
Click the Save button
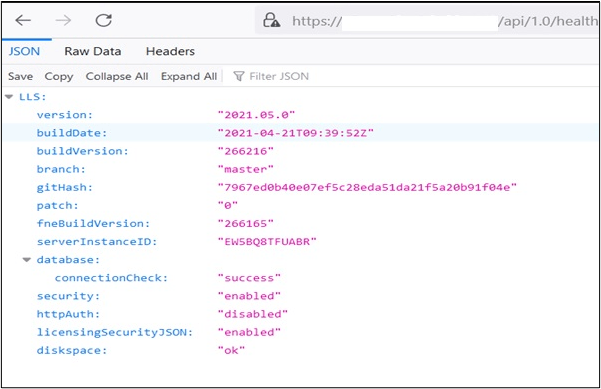click(20, 76)
